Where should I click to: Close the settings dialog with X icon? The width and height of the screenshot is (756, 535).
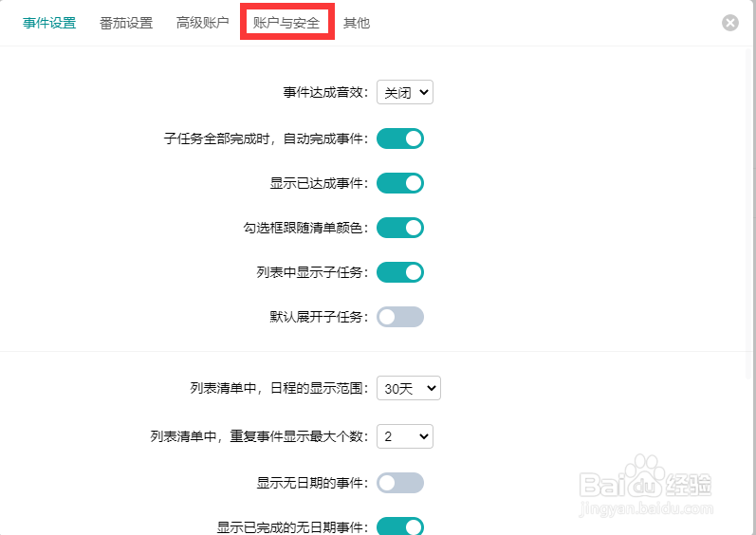point(730,23)
